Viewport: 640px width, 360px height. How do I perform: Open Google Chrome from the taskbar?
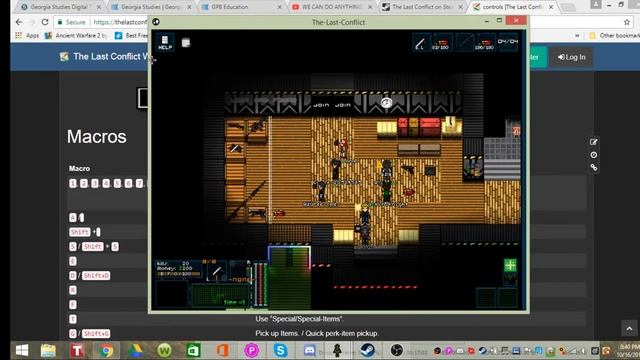click(x=106, y=350)
